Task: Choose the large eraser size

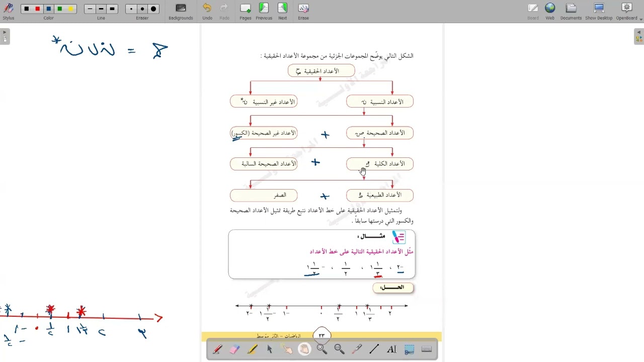Action: tap(153, 9)
